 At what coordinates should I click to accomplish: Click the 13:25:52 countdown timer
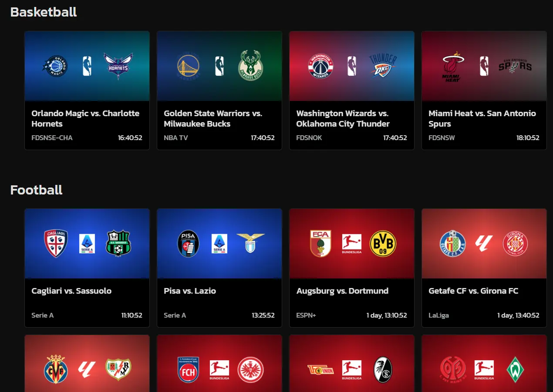click(263, 315)
